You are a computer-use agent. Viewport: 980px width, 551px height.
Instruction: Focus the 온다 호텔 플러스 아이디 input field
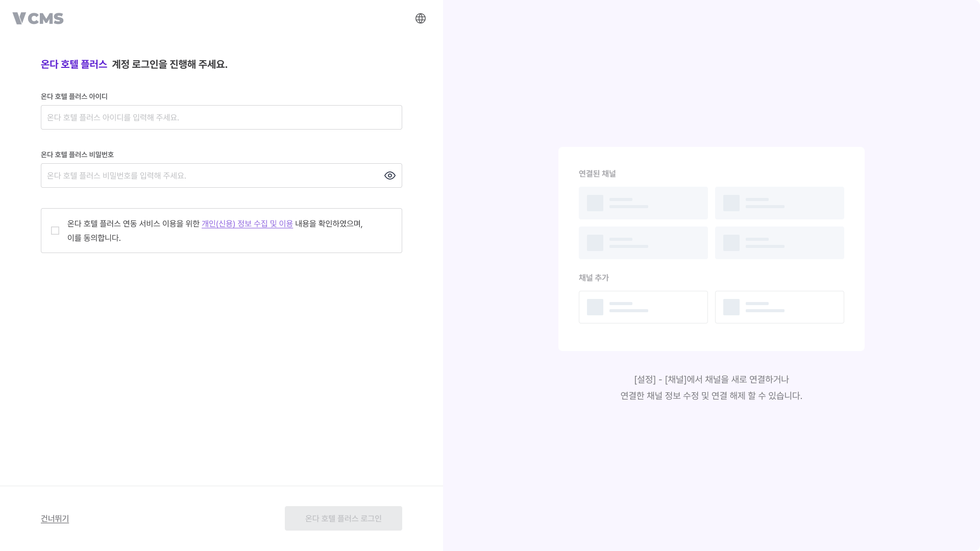[x=221, y=117]
